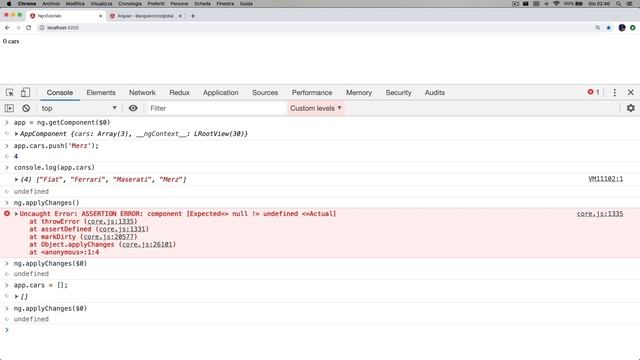Activate the inspect element picker icon
The image size is (640, 360).
pyautogui.click(x=10, y=93)
